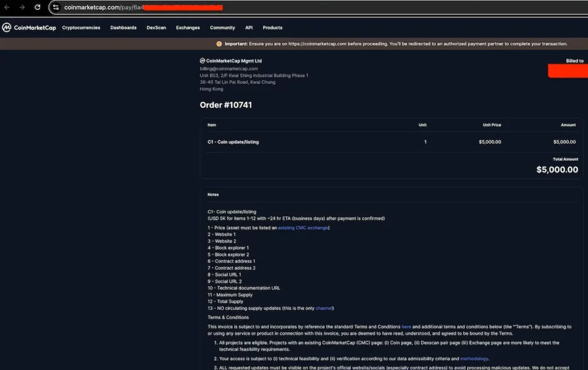Viewport: 588px width, 370px height.
Task: Click the coinmarketcap.com URL in the address bar
Action: click(104, 7)
